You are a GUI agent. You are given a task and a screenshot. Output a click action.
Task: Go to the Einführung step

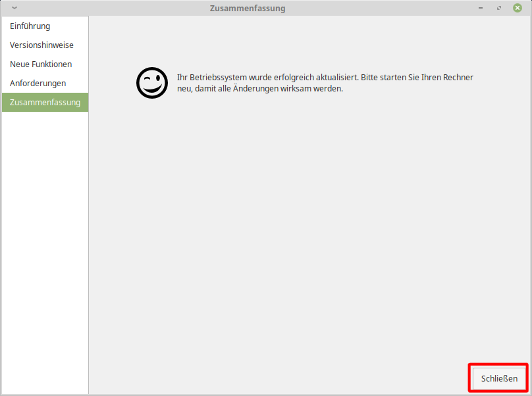click(x=30, y=26)
